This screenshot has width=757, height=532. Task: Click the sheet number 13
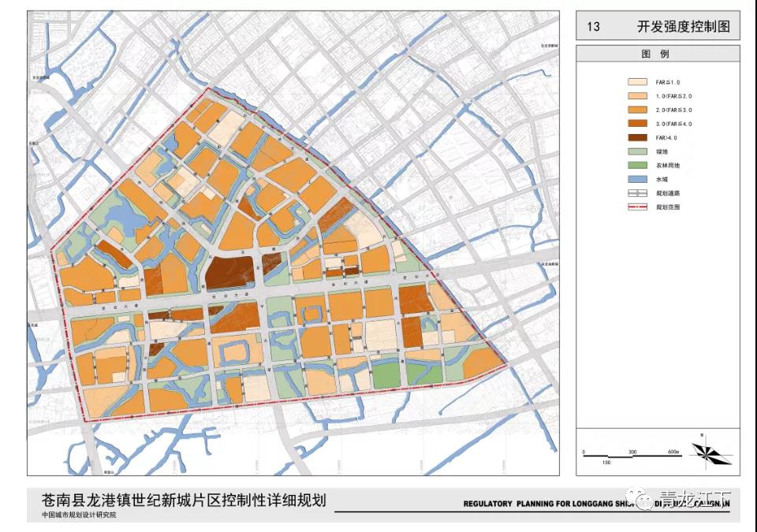tap(593, 27)
